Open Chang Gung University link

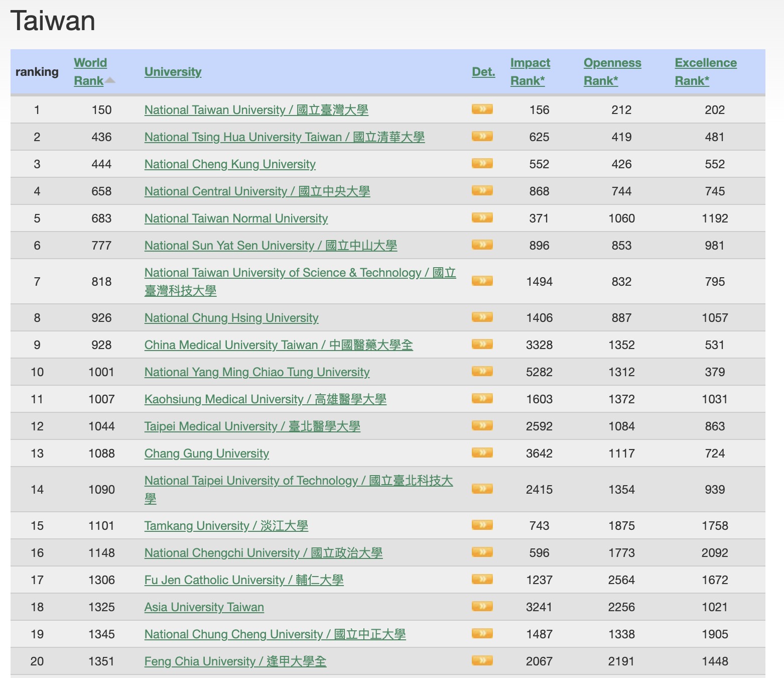[207, 454]
